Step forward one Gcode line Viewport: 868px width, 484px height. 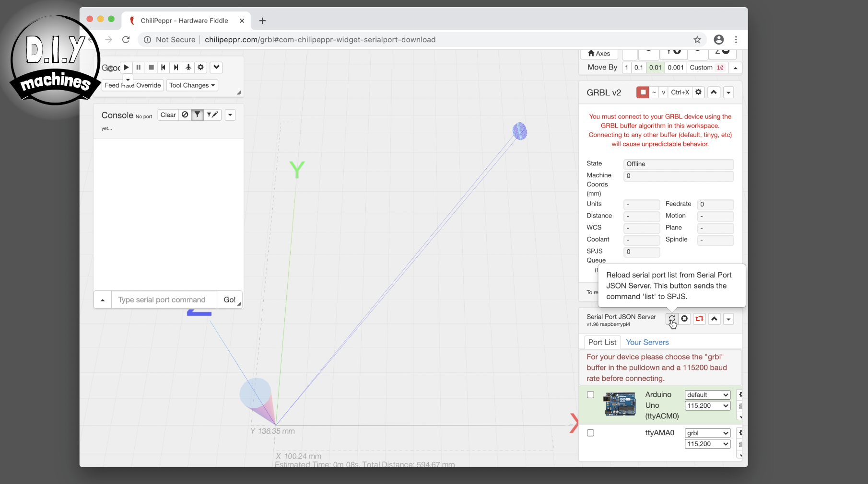tap(176, 68)
